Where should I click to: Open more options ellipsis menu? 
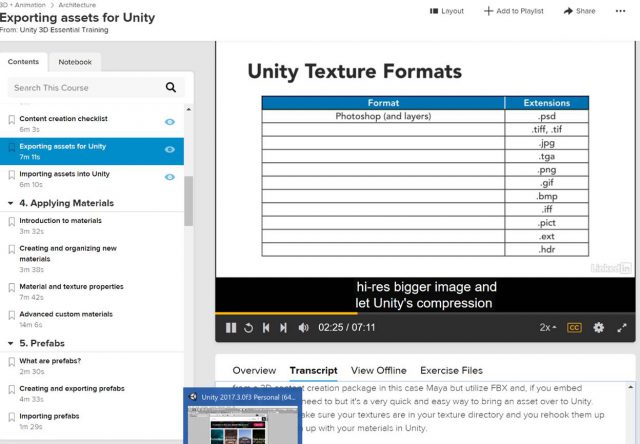tap(620, 11)
